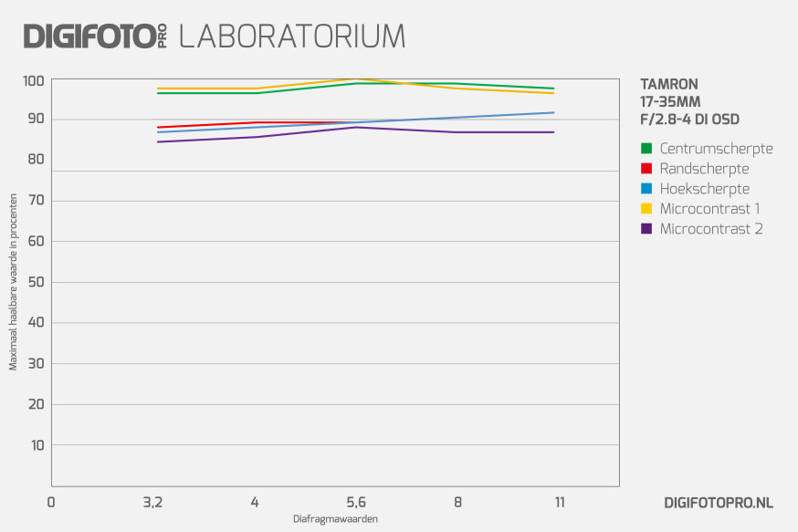Image resolution: width=798 pixels, height=532 pixels.
Task: Click the 0 origin axis label
Action: coord(51,503)
